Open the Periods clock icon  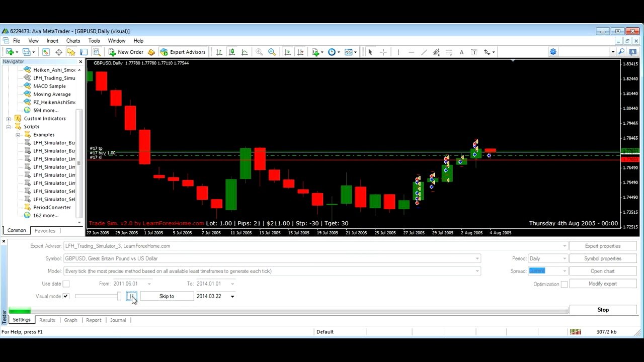[333, 52]
